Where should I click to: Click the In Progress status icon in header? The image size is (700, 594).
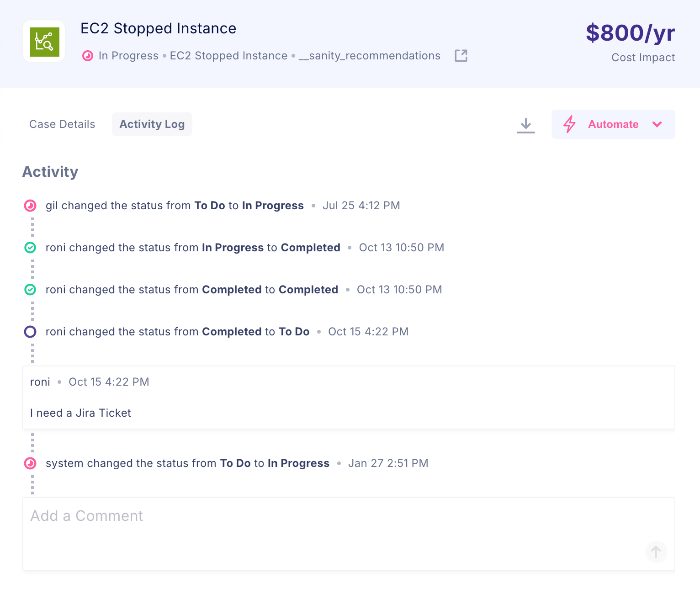(87, 56)
